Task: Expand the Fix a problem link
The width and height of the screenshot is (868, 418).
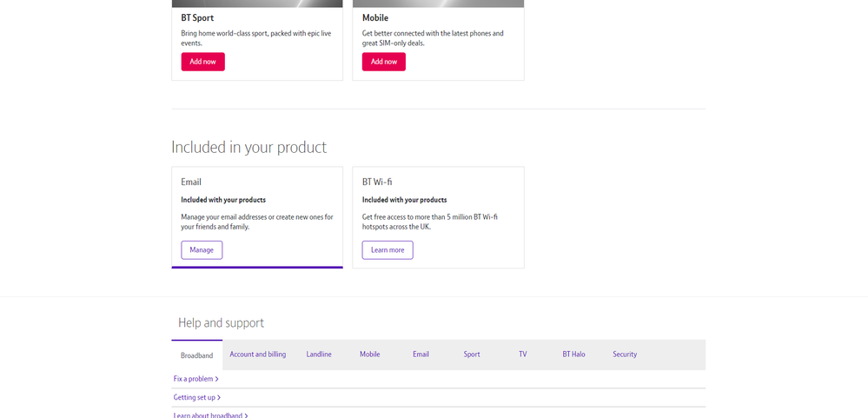Action: [x=195, y=379]
